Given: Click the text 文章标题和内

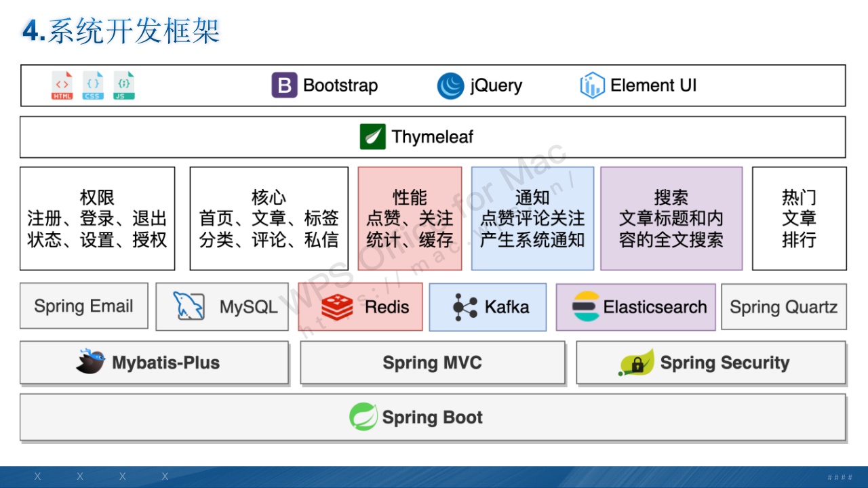Looking at the screenshot, I should point(671,219).
